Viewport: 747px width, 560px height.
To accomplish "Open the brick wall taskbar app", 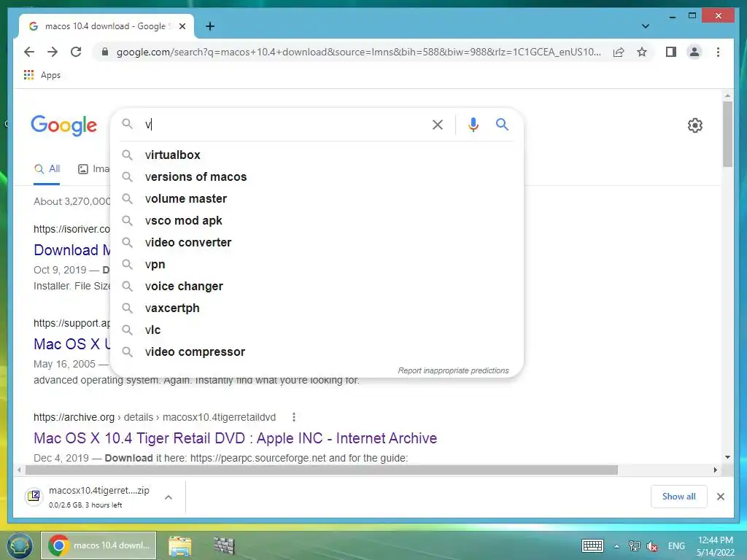I will coord(224,545).
